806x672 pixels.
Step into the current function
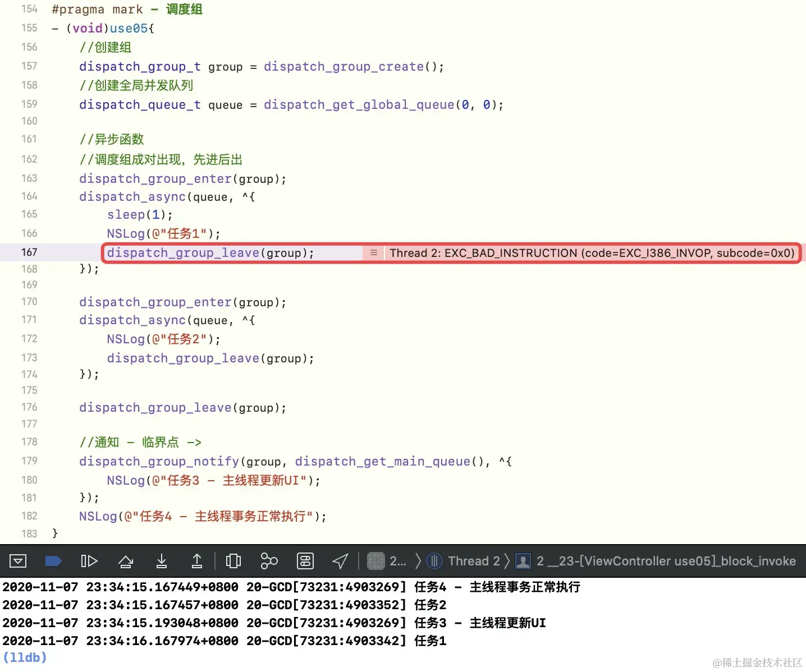(x=162, y=561)
